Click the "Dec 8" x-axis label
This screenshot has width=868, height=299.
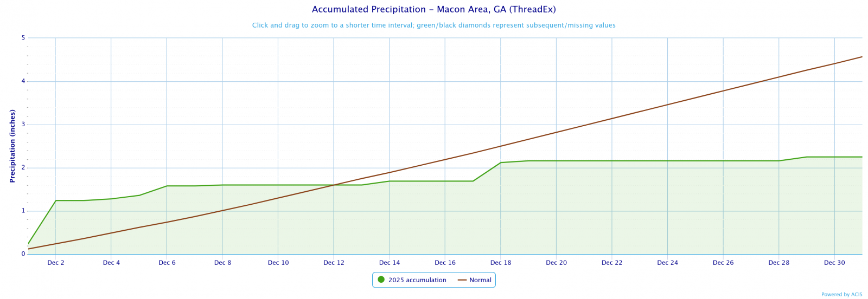click(222, 263)
